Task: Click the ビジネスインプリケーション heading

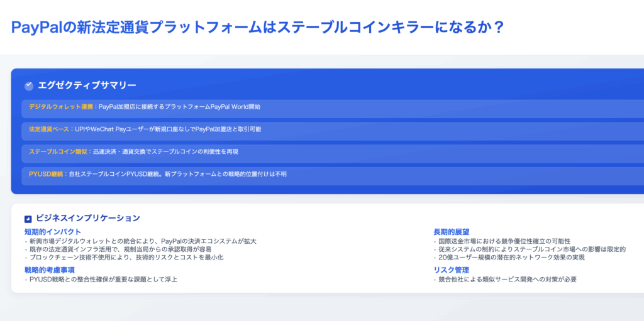Action: (88, 218)
